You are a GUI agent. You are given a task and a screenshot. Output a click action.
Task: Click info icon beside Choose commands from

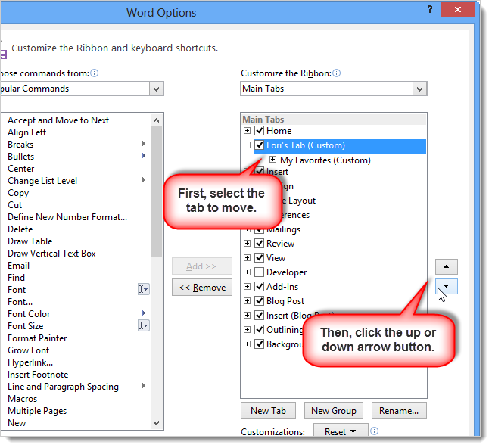94,73
